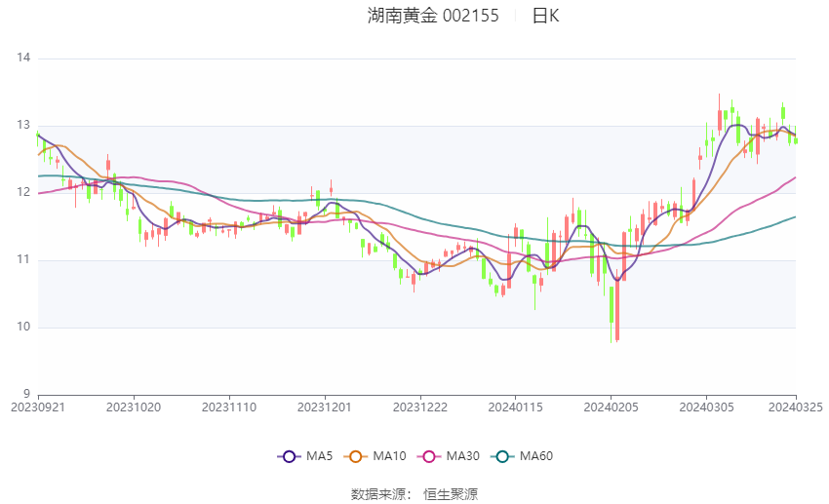The width and height of the screenshot is (829, 504).
Task: Click the MA30 magenta legend circle marker
Action: [x=425, y=456]
